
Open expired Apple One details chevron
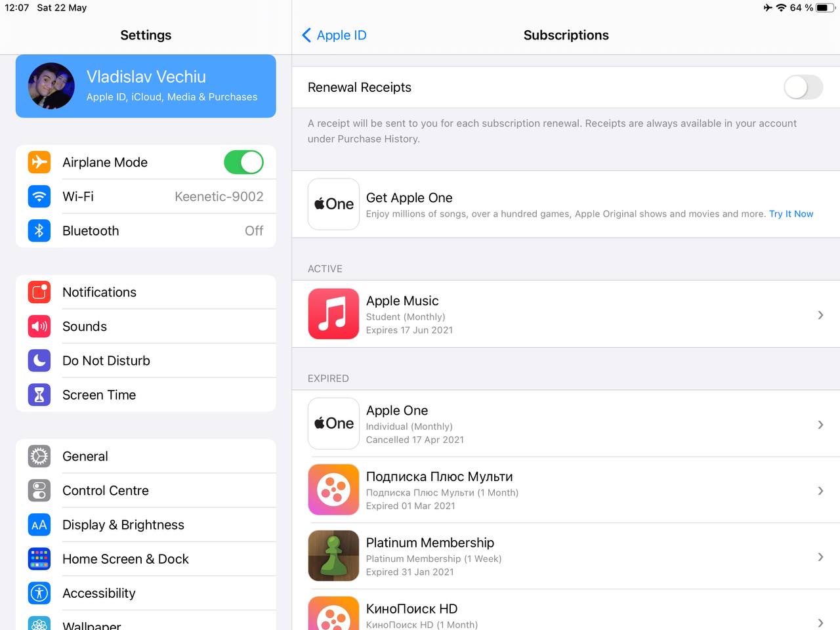point(820,425)
